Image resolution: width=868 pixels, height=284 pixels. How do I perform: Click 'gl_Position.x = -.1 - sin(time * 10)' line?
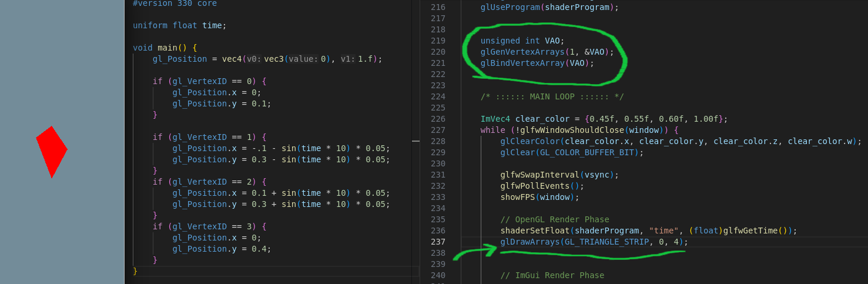tap(281, 148)
